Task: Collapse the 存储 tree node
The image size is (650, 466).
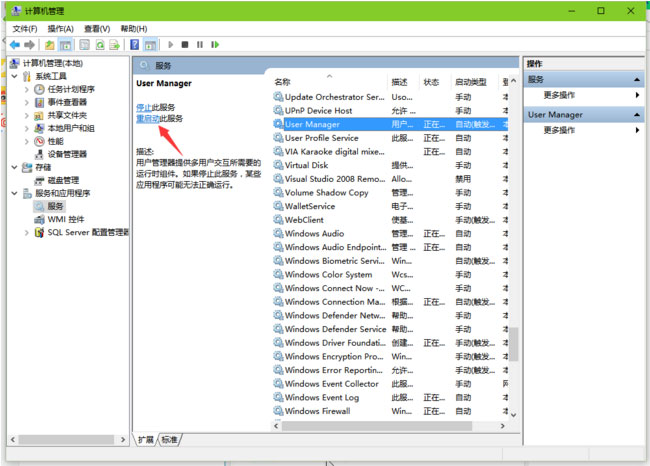Action: click(14, 167)
